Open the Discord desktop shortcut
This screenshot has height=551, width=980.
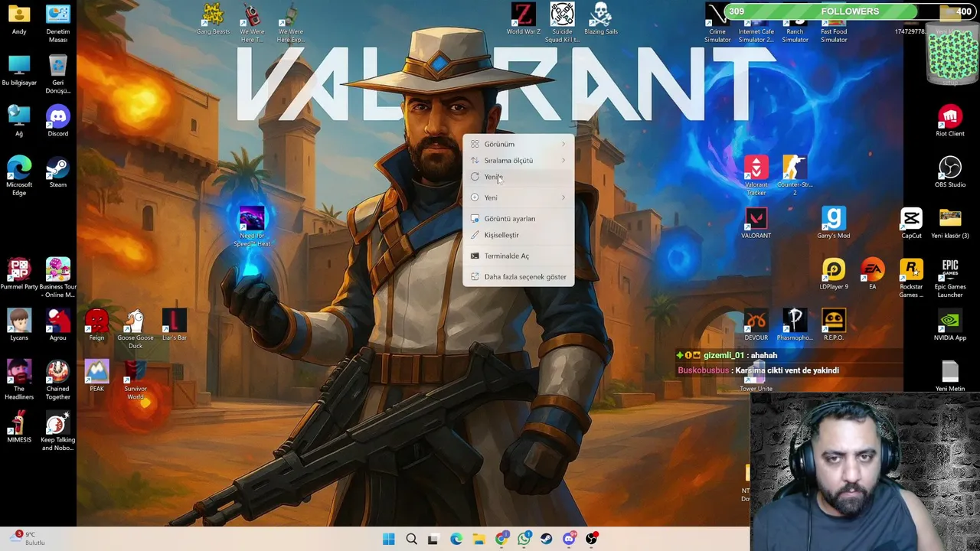pos(57,122)
